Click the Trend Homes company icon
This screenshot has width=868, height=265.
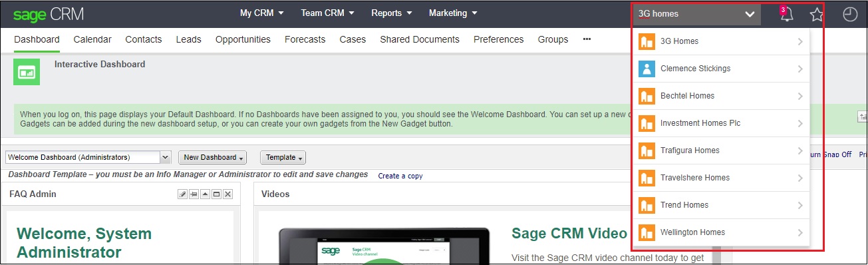(646, 205)
